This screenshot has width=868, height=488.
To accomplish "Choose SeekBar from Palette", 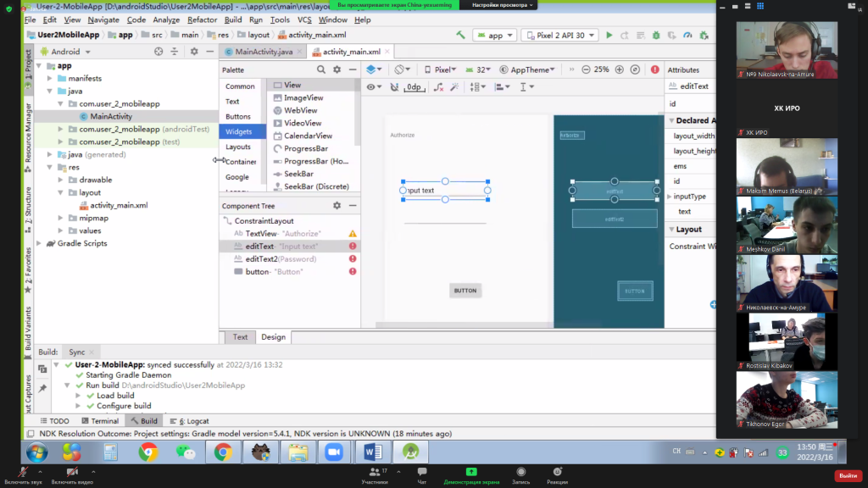I will [298, 174].
